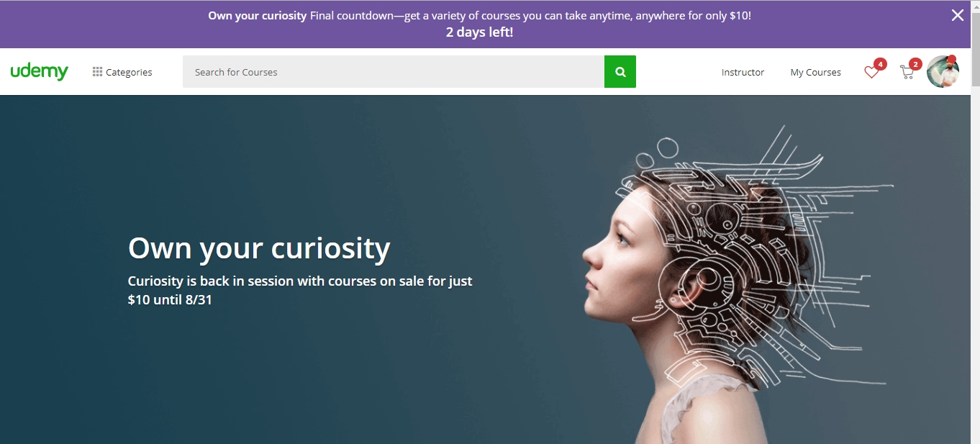Focus the Search for Courses field
Image resolution: width=980 pixels, height=444 pixels.
pos(394,72)
